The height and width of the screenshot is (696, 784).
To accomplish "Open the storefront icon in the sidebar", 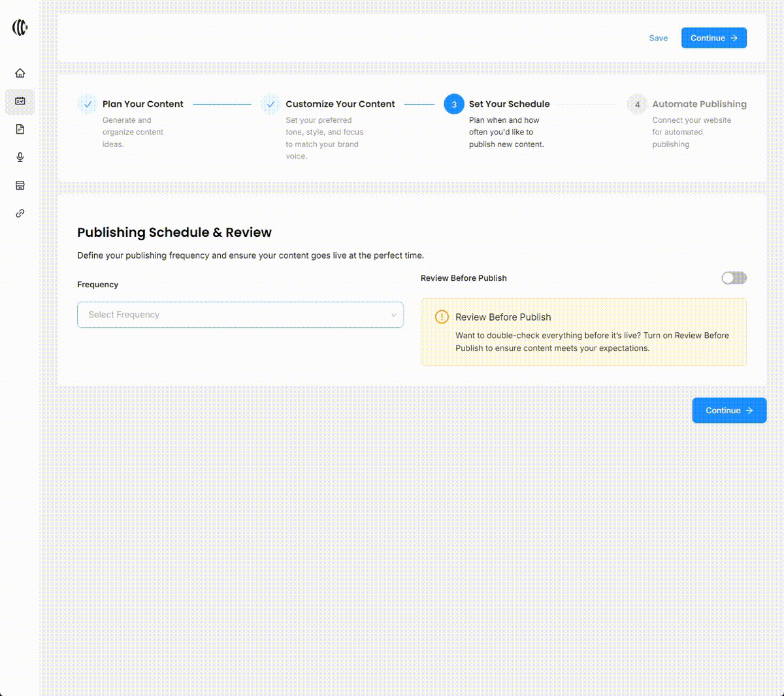I will coord(20,185).
